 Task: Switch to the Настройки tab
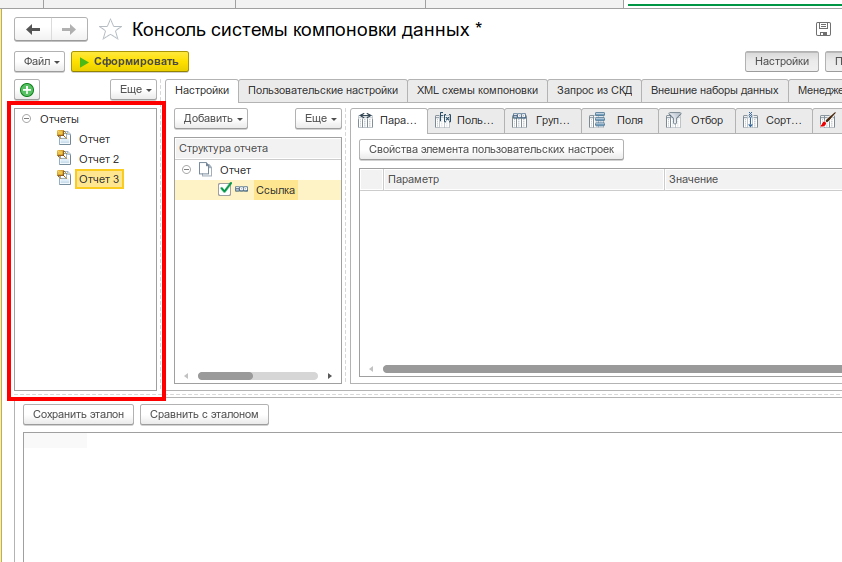[x=202, y=90]
